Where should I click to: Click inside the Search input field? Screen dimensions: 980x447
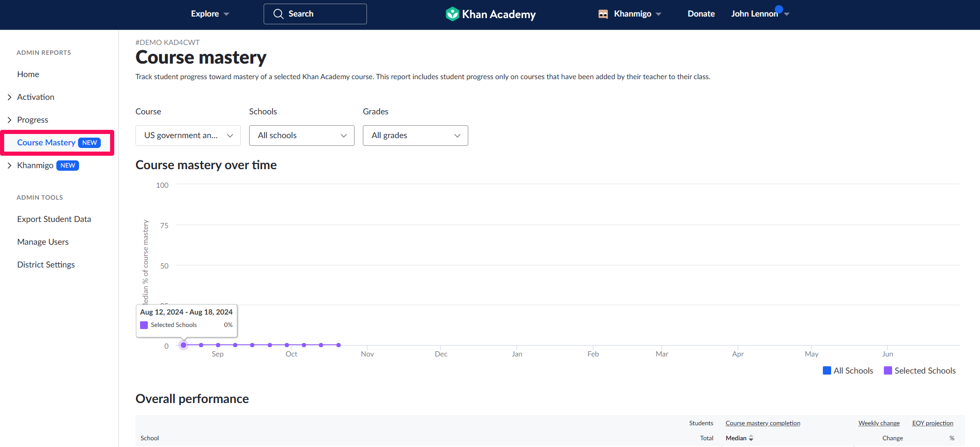pyautogui.click(x=315, y=14)
